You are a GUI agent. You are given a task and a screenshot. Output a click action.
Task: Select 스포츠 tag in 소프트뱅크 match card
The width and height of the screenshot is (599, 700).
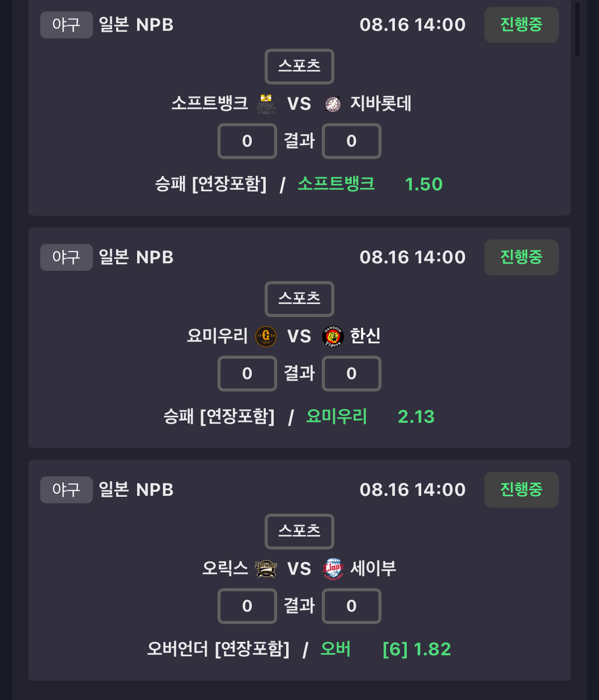[x=299, y=67]
